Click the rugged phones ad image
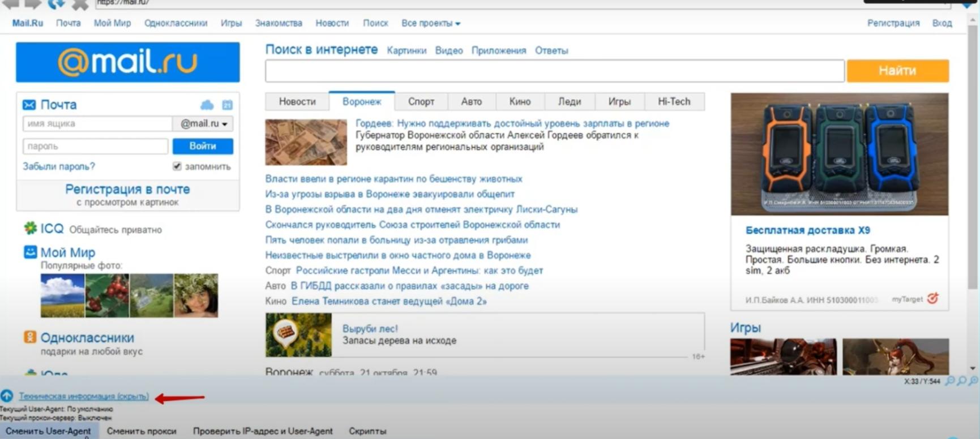980x439 pixels. tap(840, 154)
